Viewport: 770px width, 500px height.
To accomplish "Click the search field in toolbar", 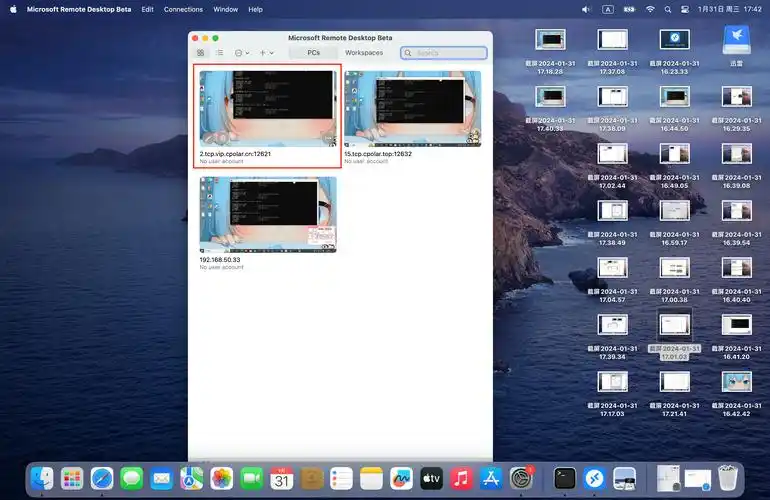I will click(444, 53).
